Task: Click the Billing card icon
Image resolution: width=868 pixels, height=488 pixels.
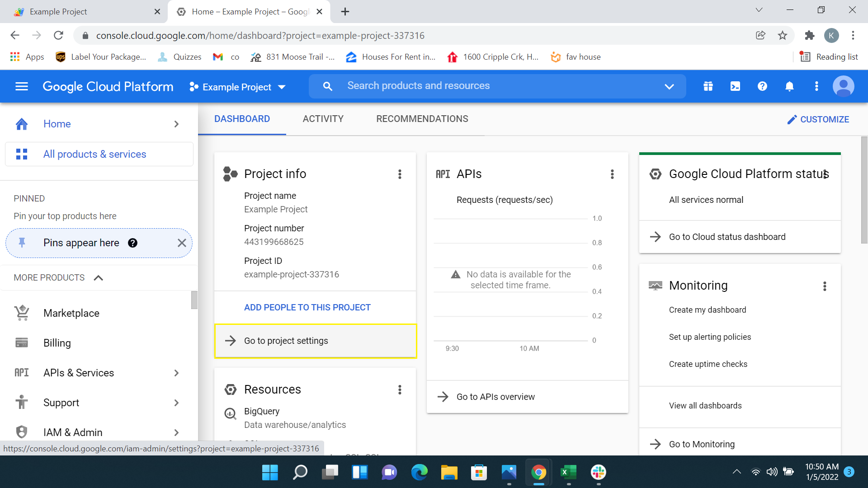Action: [x=22, y=343]
